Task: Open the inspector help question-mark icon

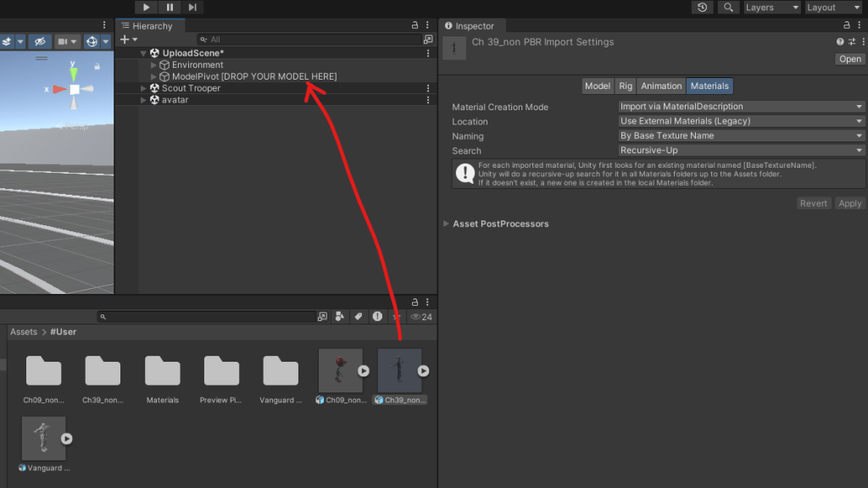Action: (x=840, y=42)
